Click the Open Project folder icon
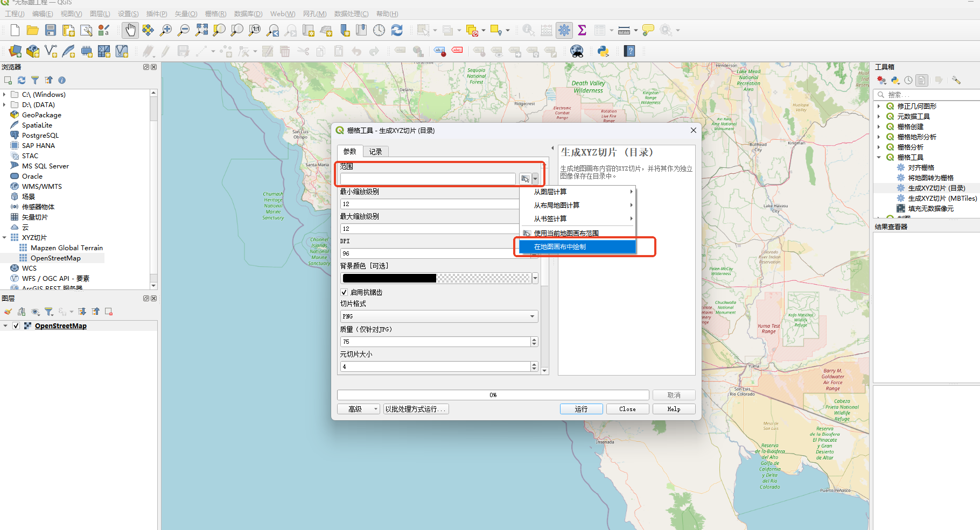Screen dimensions: 980x530 [x=33, y=30]
